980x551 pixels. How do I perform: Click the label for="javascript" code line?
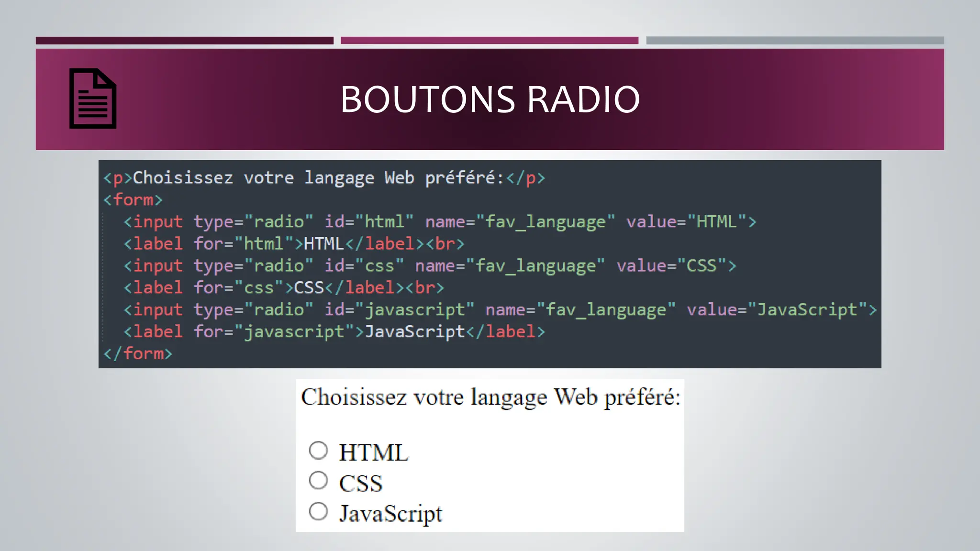334,332
